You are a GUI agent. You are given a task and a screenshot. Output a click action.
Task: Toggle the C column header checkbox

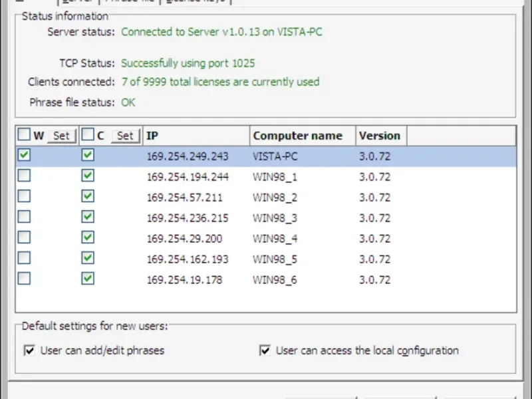pos(88,135)
